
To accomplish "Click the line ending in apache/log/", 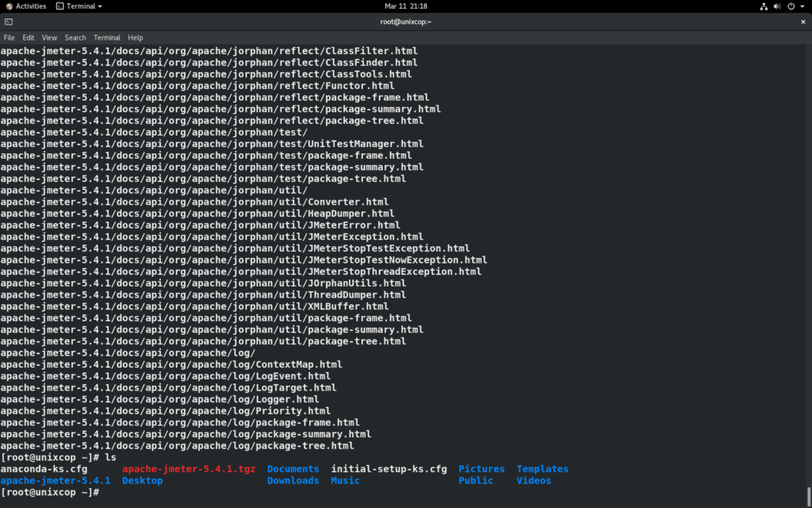I will click(128, 352).
